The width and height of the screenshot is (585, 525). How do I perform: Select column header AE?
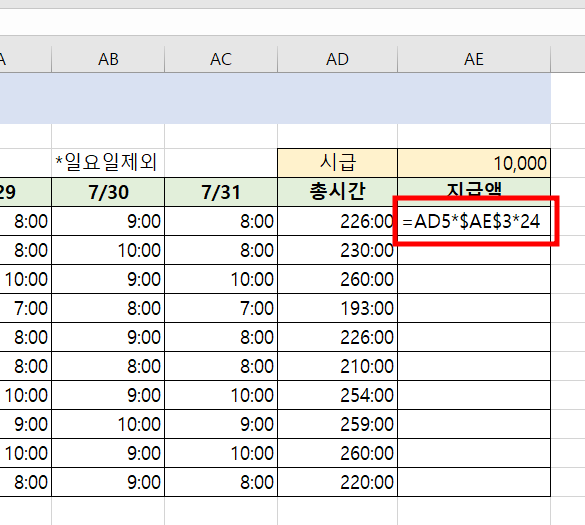(x=474, y=59)
